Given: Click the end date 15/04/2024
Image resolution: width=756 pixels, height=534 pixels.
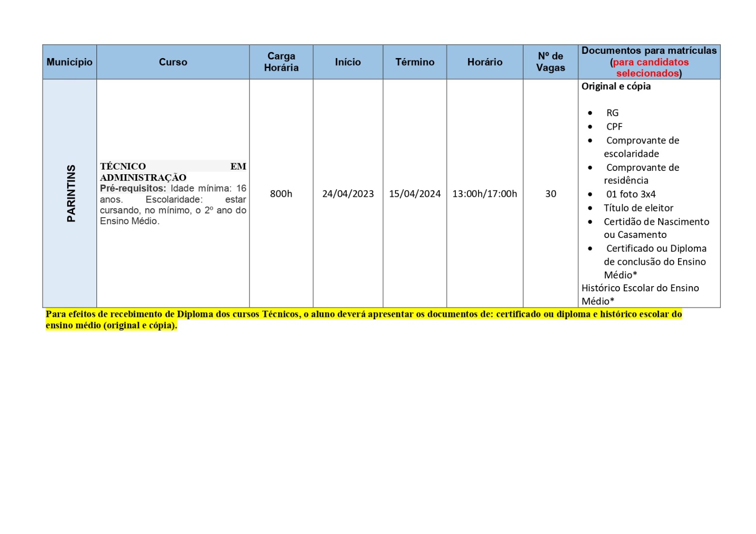Looking at the screenshot, I should pos(415,194).
